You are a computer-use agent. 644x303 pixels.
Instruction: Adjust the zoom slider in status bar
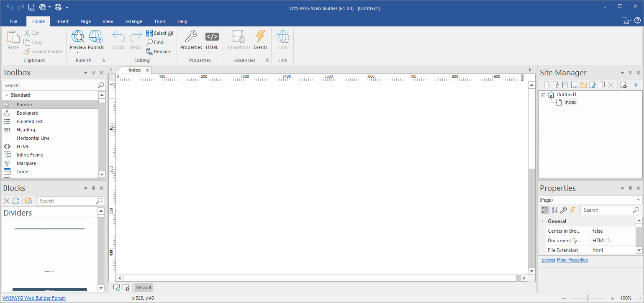point(588,298)
